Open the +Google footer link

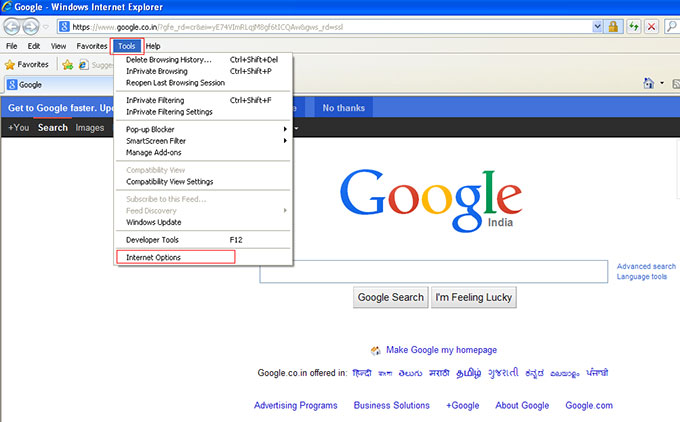[463, 406]
